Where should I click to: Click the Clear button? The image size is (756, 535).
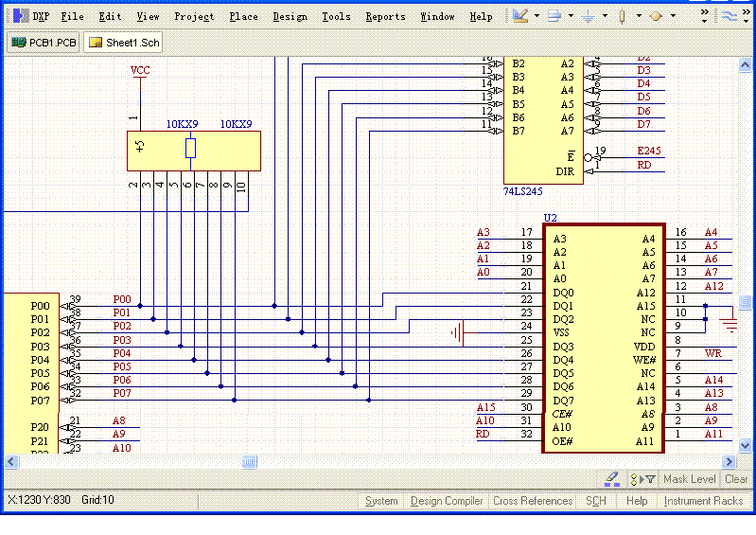[x=736, y=479]
